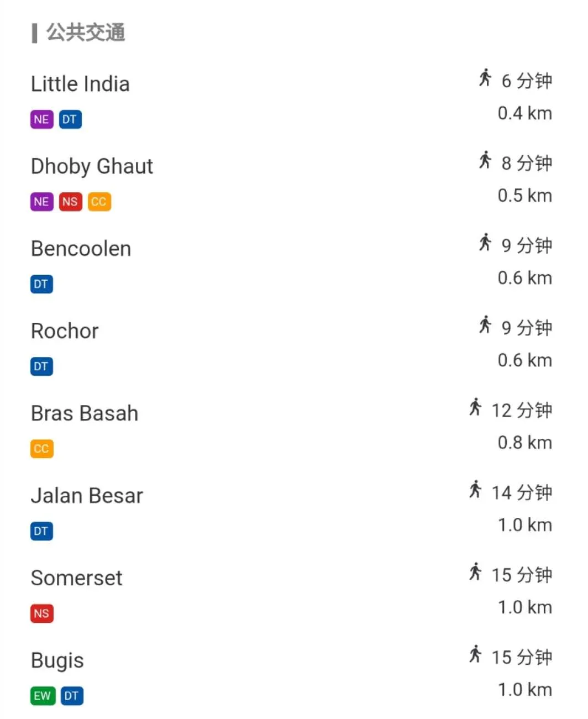
Task: Tap the 0.8 km distance for Bras Basah
Action: 524,443
